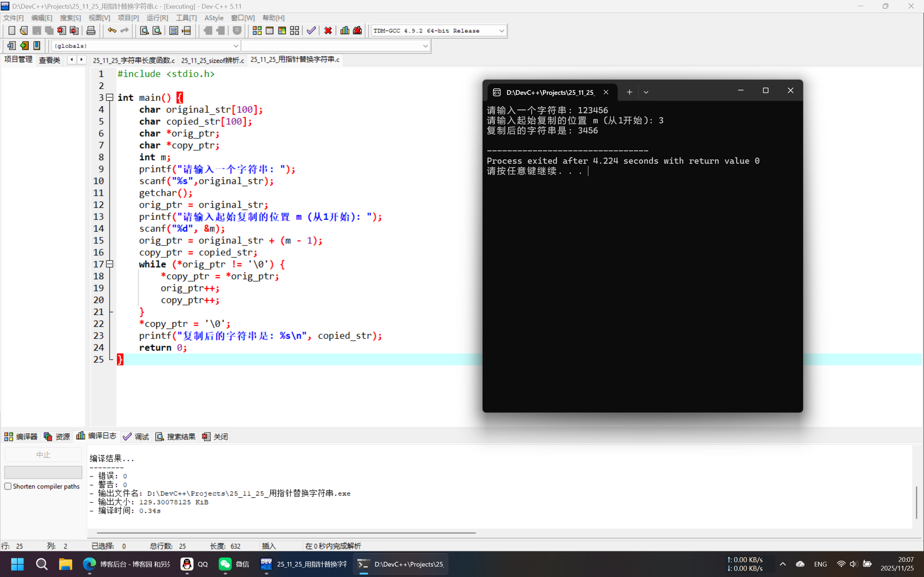This screenshot has height=577, width=924.
Task: Click the 关闭 button in bottom panel
Action: (x=215, y=437)
